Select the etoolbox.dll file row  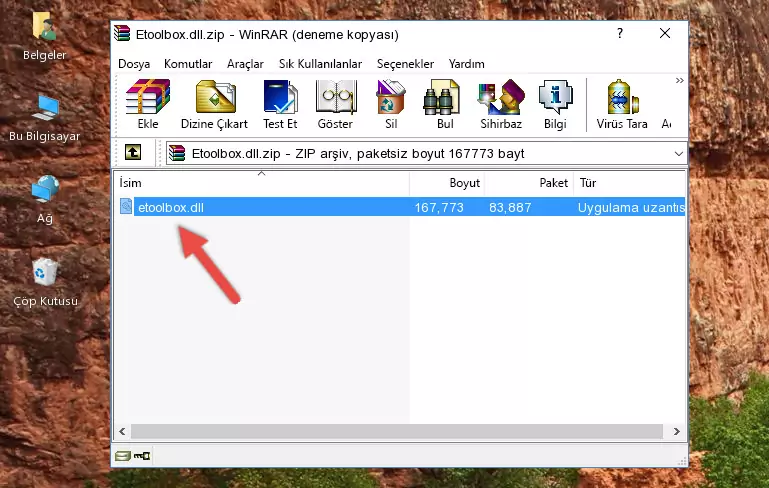tap(400, 207)
